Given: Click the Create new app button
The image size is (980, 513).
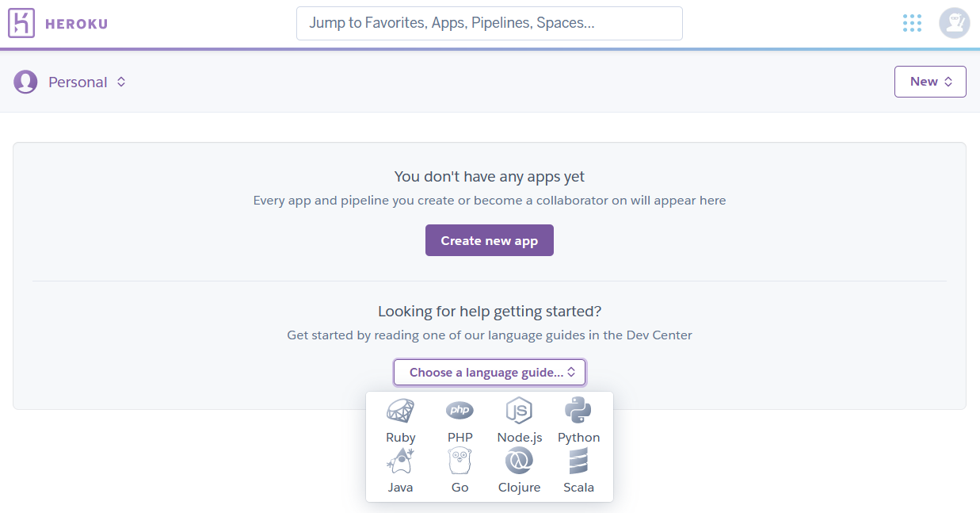Looking at the screenshot, I should (x=490, y=240).
